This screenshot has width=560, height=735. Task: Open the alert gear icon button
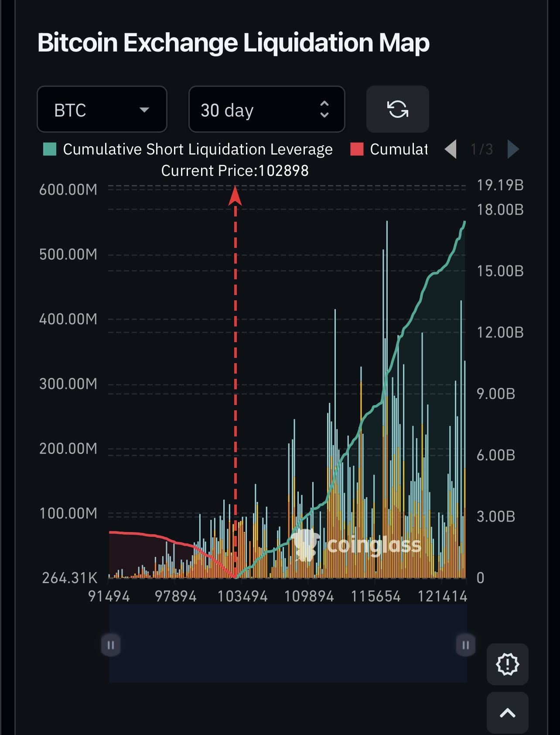507,664
